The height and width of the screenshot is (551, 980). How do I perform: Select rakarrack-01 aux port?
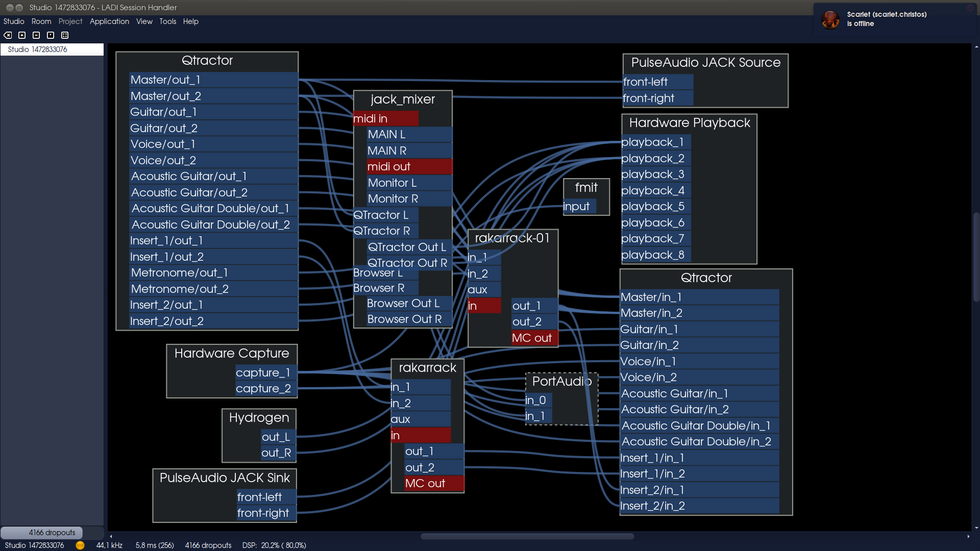[484, 289]
